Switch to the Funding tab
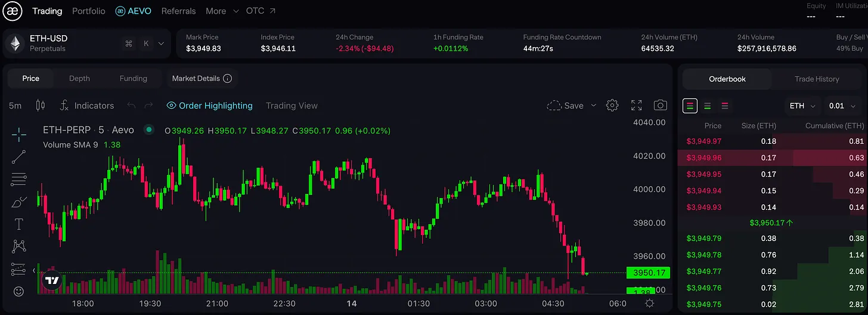Image resolution: width=868 pixels, height=315 pixels. (133, 78)
